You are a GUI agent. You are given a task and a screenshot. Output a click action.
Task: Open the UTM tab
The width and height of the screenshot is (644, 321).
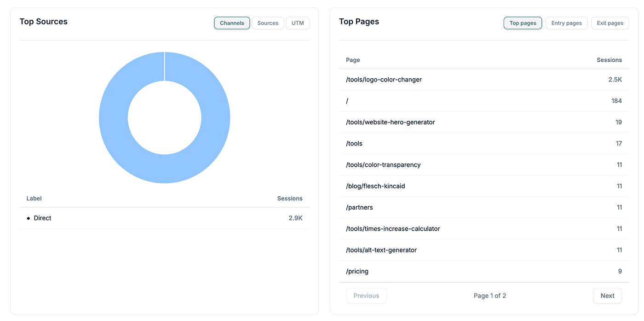(x=298, y=23)
